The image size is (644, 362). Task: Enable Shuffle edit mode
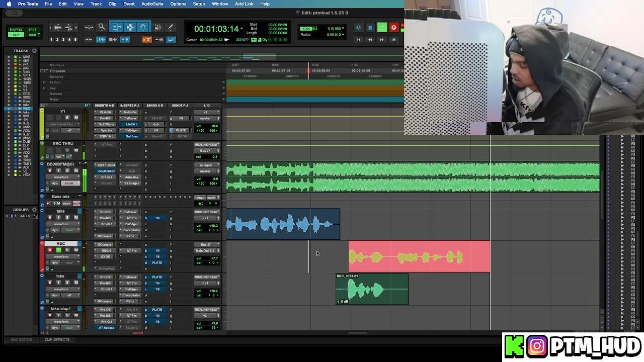pos(16,30)
